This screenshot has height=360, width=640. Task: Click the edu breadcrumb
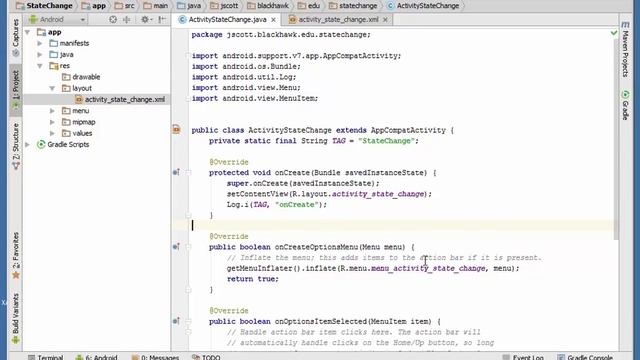tap(309, 6)
